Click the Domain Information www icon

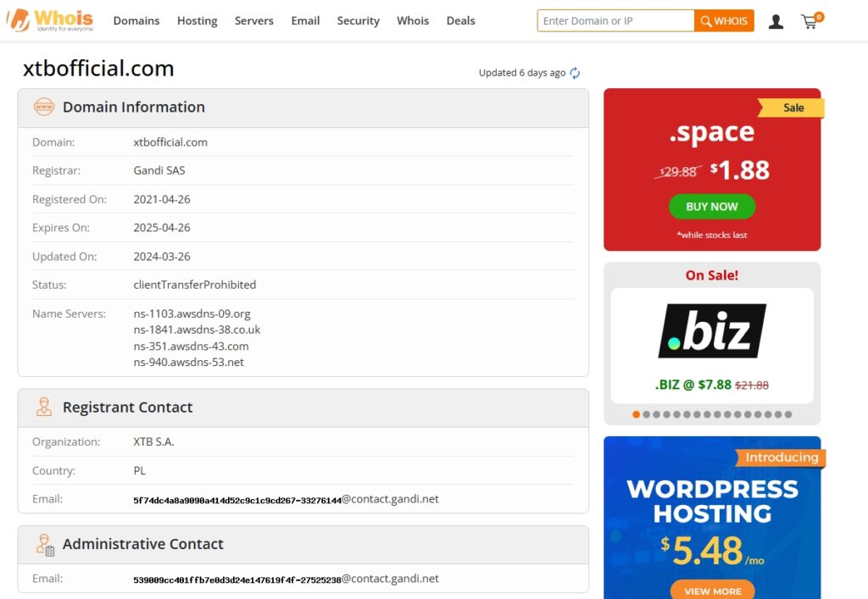[x=43, y=108]
